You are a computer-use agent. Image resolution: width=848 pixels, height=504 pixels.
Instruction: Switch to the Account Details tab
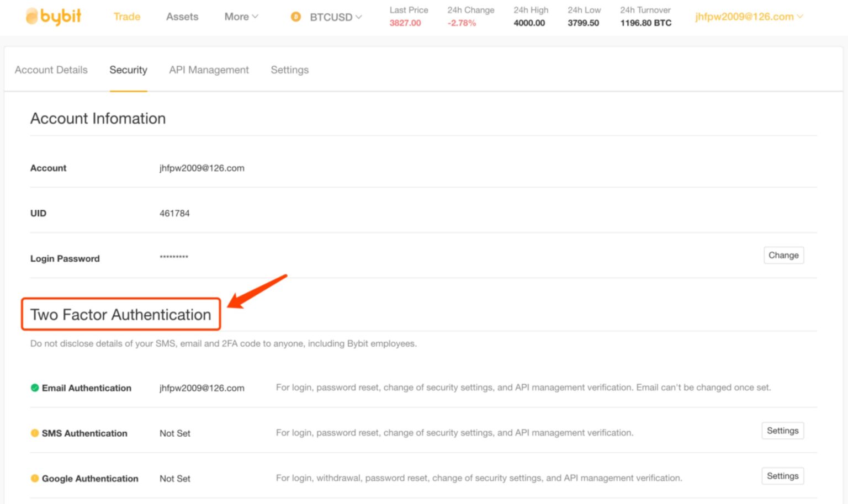click(51, 70)
